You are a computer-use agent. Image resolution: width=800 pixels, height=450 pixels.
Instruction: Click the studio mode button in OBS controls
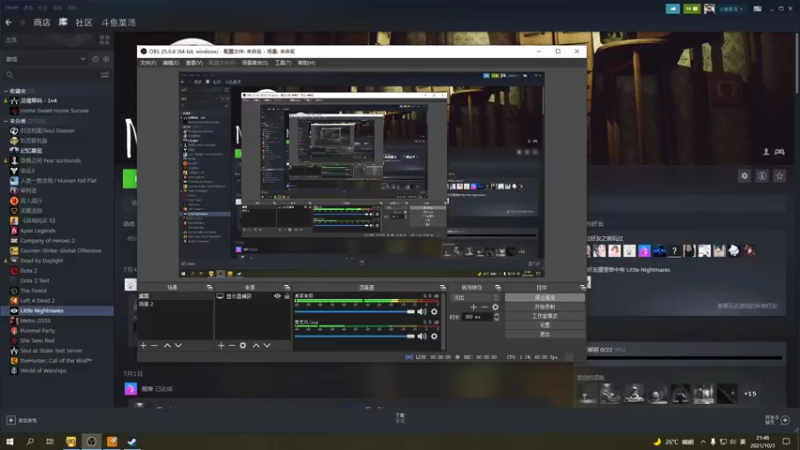pyautogui.click(x=544, y=316)
